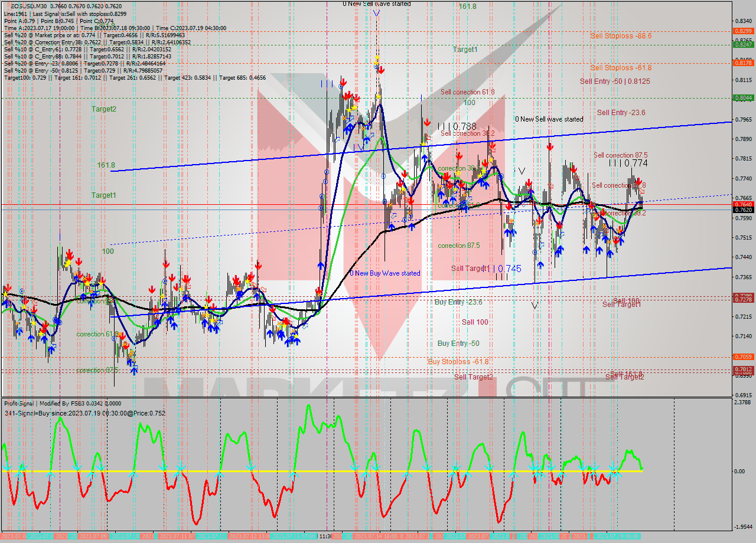Click the 2023.07.12 13:00 time axis label

point(249,537)
